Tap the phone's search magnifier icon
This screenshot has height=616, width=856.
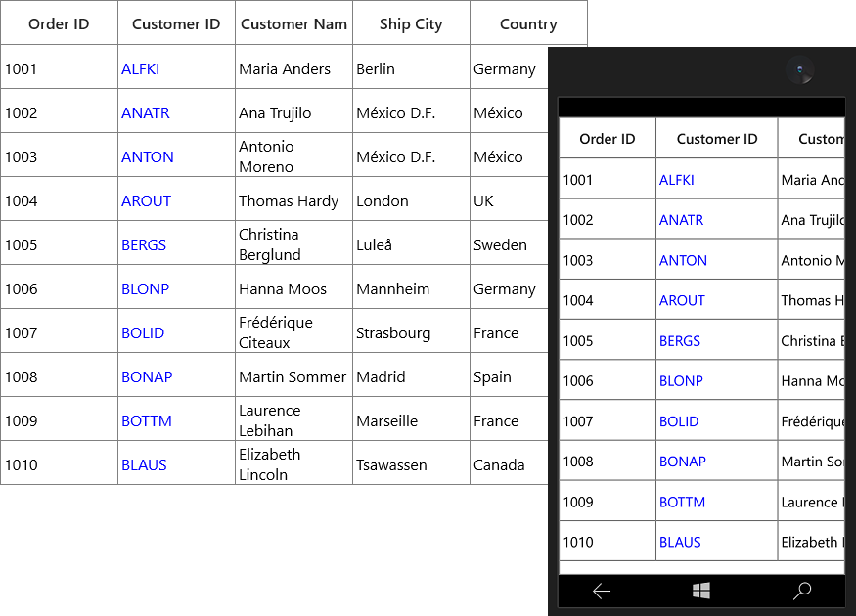(x=802, y=591)
